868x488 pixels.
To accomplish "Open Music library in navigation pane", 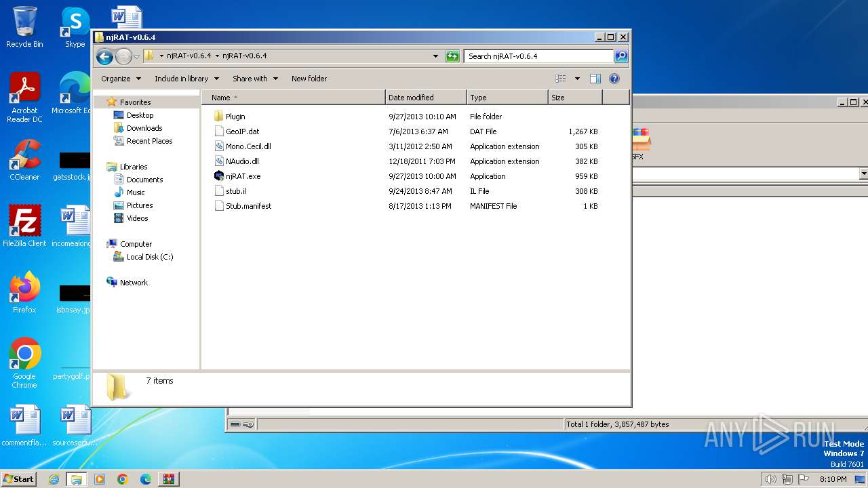I will coord(136,192).
